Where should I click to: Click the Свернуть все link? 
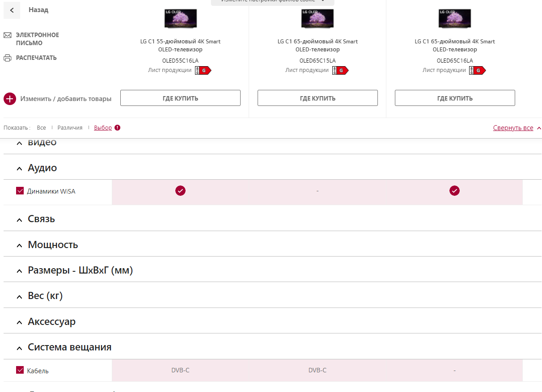point(513,128)
